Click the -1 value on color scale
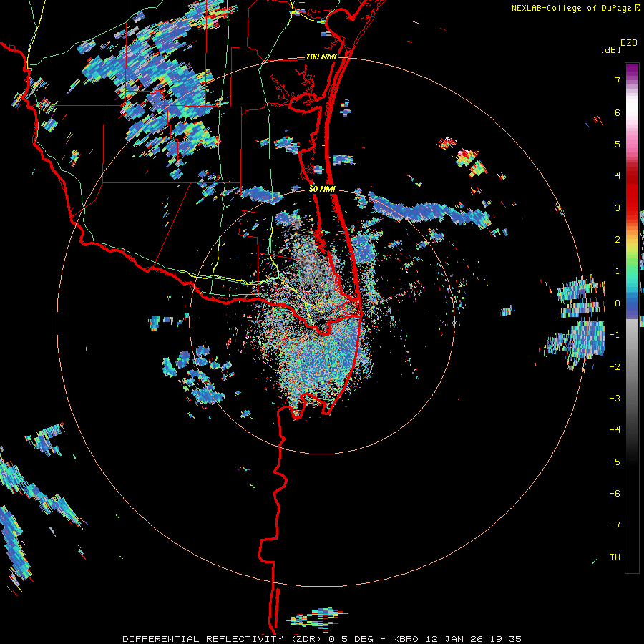This screenshot has width=644, height=644. (x=615, y=335)
